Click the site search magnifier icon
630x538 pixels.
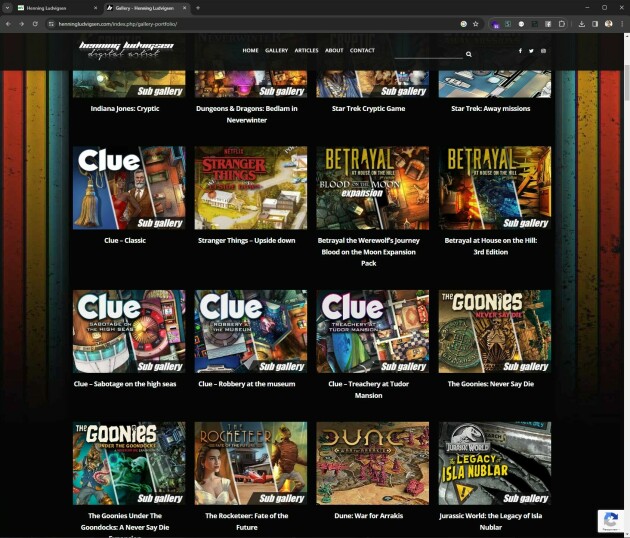click(x=468, y=54)
